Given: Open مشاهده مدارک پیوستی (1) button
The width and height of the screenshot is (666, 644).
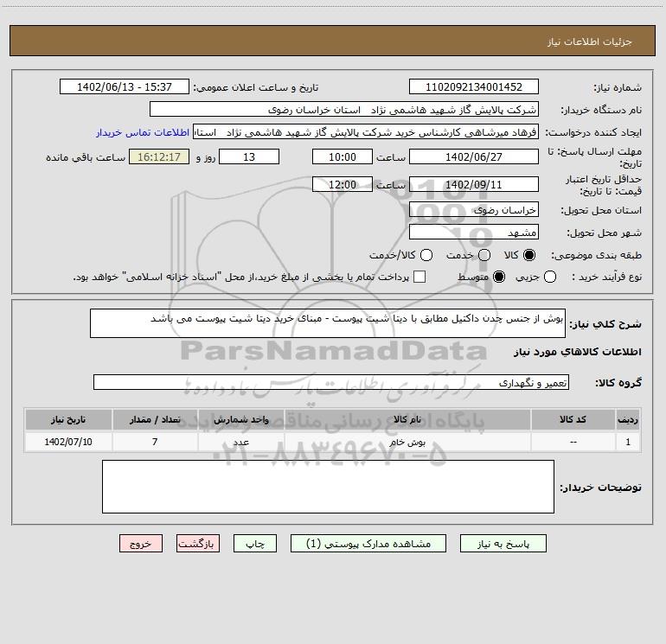Looking at the screenshot, I should pyautogui.click(x=368, y=544).
